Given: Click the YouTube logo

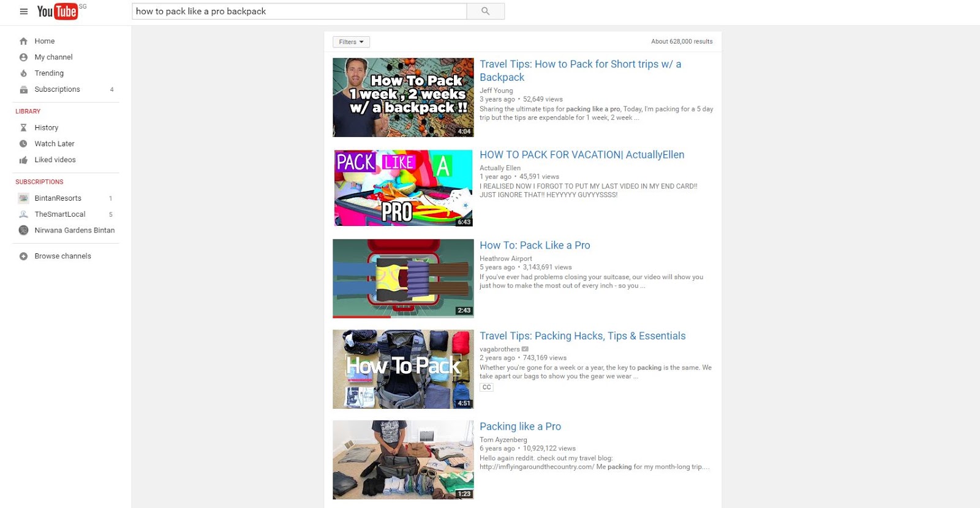Looking at the screenshot, I should 58,11.
